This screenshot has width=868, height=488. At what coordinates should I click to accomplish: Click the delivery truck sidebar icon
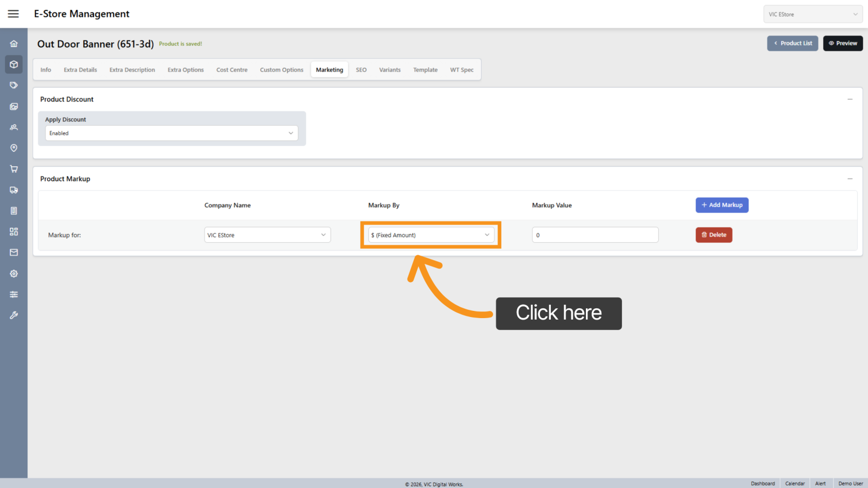point(14,190)
